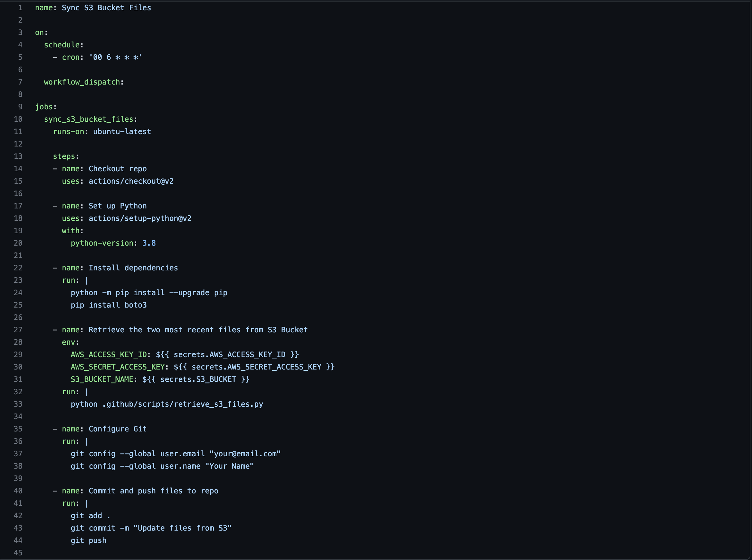
Task: Click the python-version value 3.8
Action: point(149,243)
